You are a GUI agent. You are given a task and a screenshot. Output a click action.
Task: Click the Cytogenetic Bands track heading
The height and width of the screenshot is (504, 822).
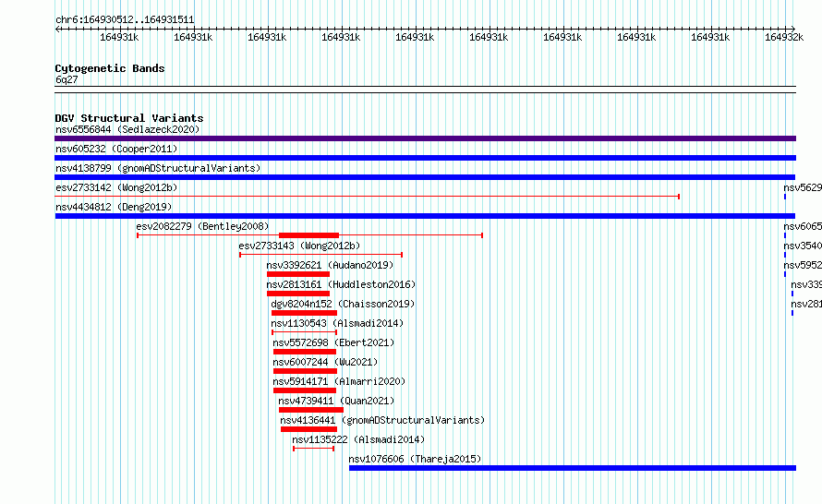click(x=110, y=68)
